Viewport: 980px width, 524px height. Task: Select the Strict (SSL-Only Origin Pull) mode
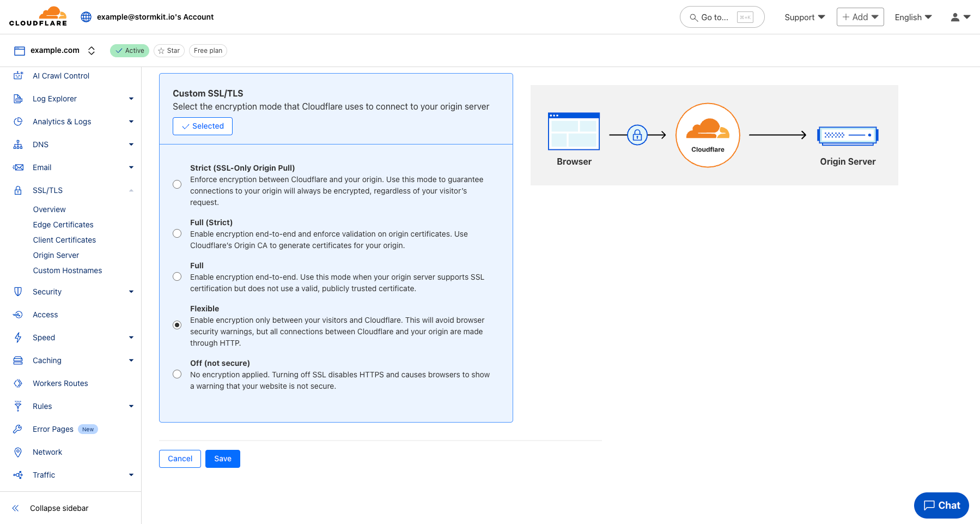coord(176,184)
